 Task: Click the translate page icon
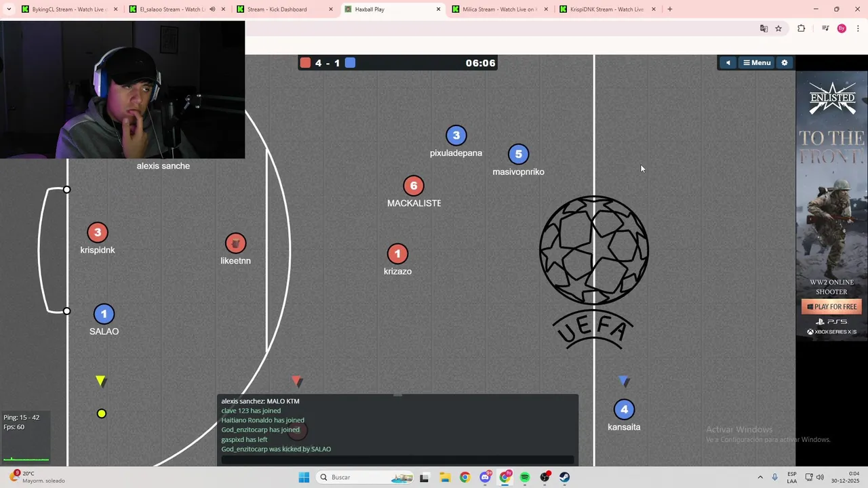pyautogui.click(x=764, y=28)
